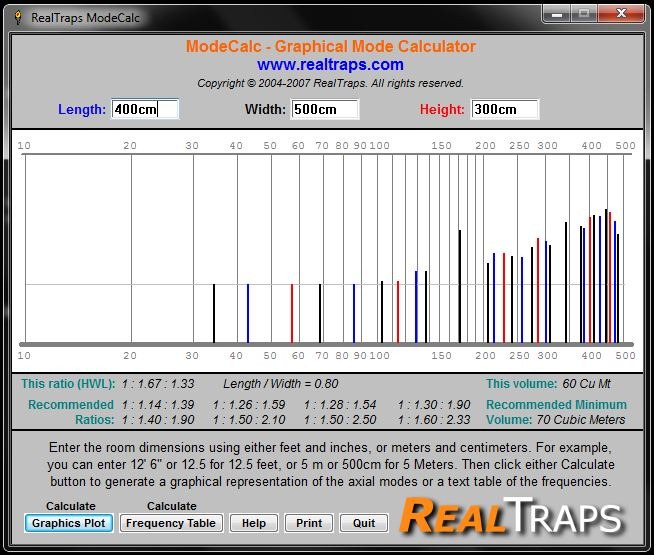
Task: Minimize the ModeCalc window
Action: (557, 14)
